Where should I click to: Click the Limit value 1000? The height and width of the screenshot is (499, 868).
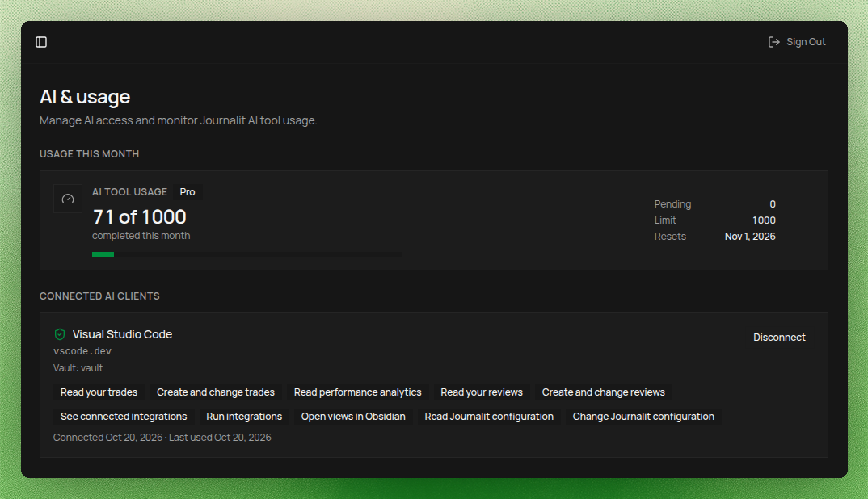click(x=764, y=220)
